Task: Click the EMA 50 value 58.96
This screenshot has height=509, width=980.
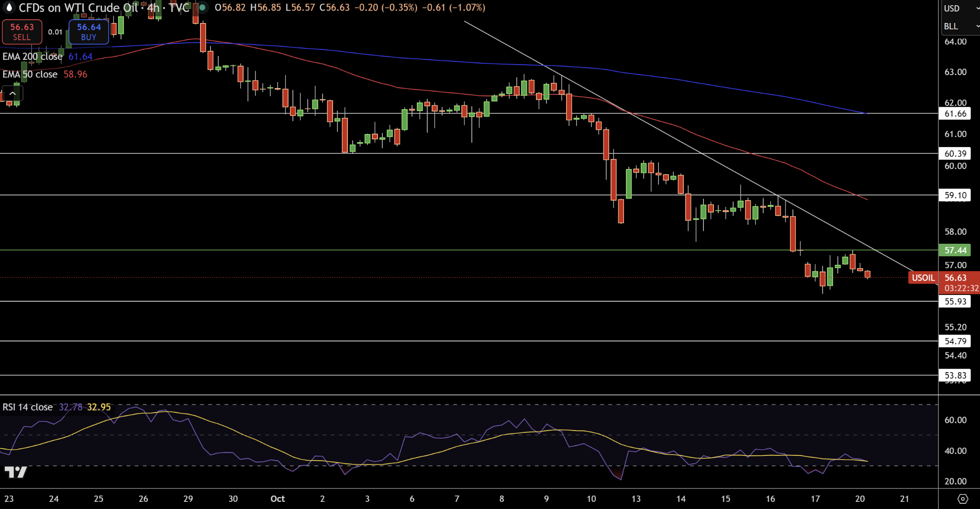Action: (76, 74)
